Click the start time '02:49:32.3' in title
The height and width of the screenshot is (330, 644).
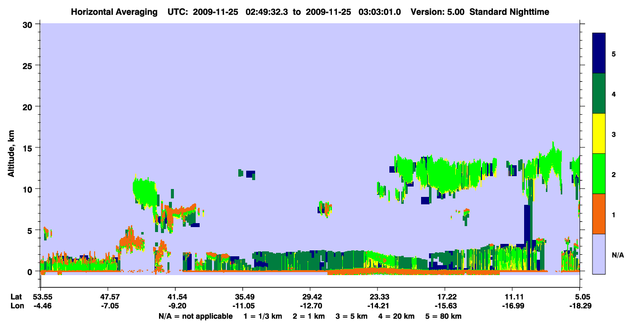[x=268, y=12]
